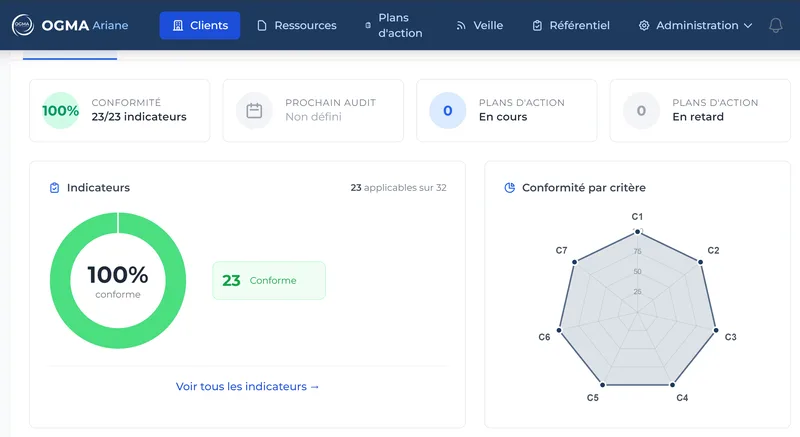Click the C5 radar axis label
Screen dimensions: 800x437
click(x=592, y=398)
